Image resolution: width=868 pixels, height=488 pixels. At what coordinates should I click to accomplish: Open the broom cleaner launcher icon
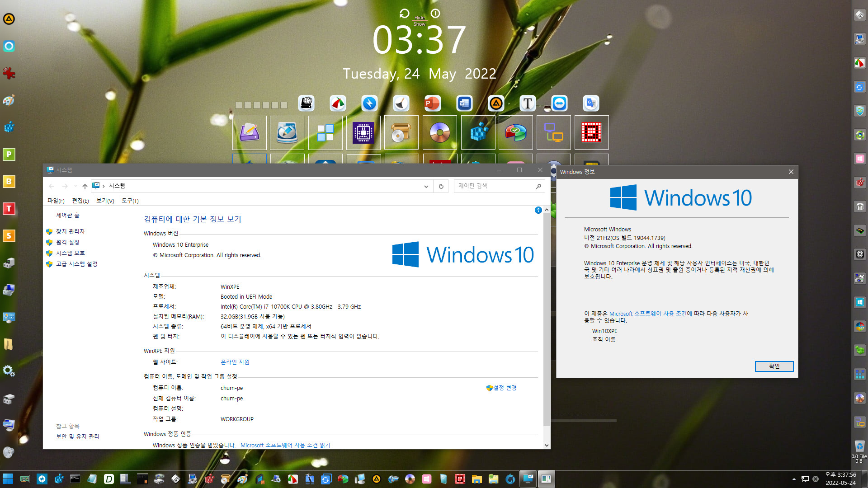pyautogui.click(x=401, y=103)
